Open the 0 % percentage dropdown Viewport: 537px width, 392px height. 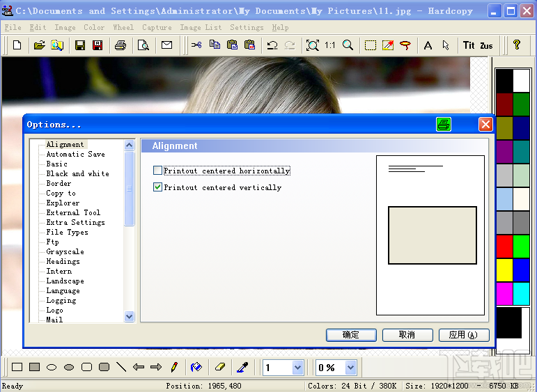coord(350,368)
